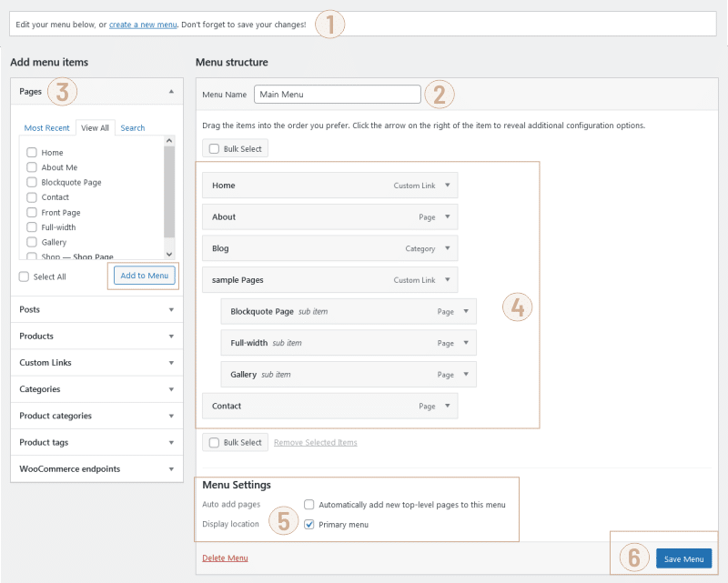Screen dimensions: 728x583
Task: Select the Front Page checkbox
Action: [x=32, y=212]
